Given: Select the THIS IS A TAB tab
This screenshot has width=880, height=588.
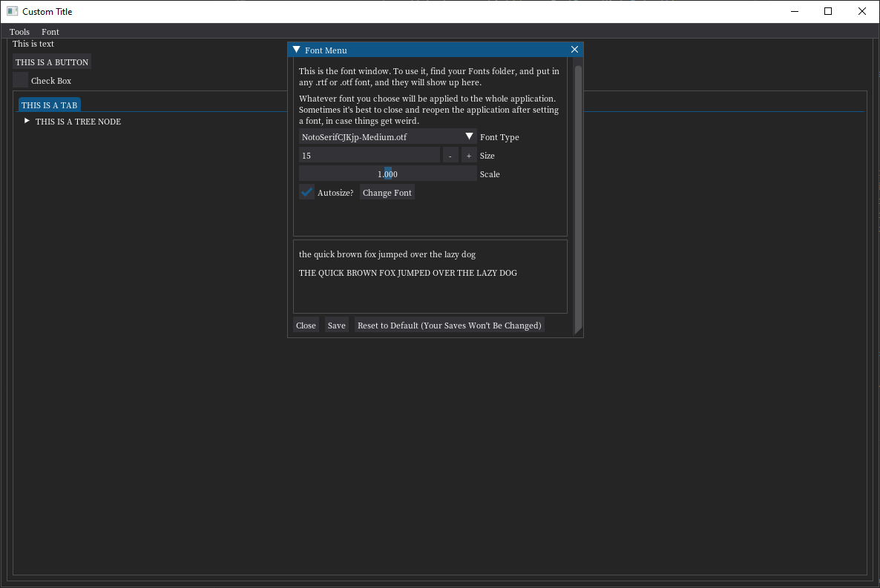Looking at the screenshot, I should pos(49,105).
